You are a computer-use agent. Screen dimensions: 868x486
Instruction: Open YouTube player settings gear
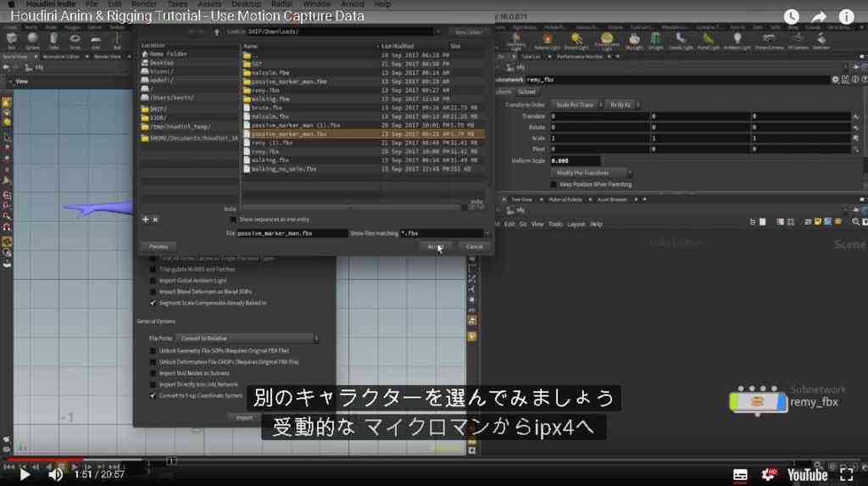tap(768, 474)
